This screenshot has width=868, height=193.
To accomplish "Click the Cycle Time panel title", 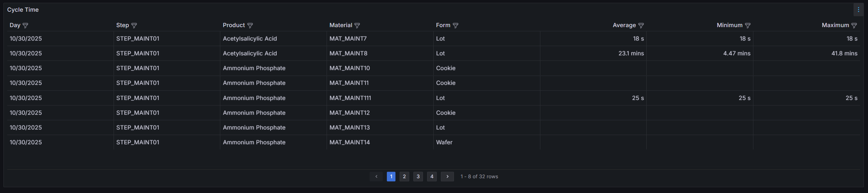I will tap(23, 10).
